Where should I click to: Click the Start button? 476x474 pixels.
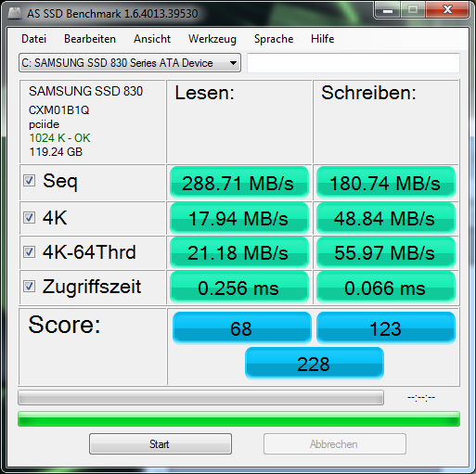click(161, 444)
